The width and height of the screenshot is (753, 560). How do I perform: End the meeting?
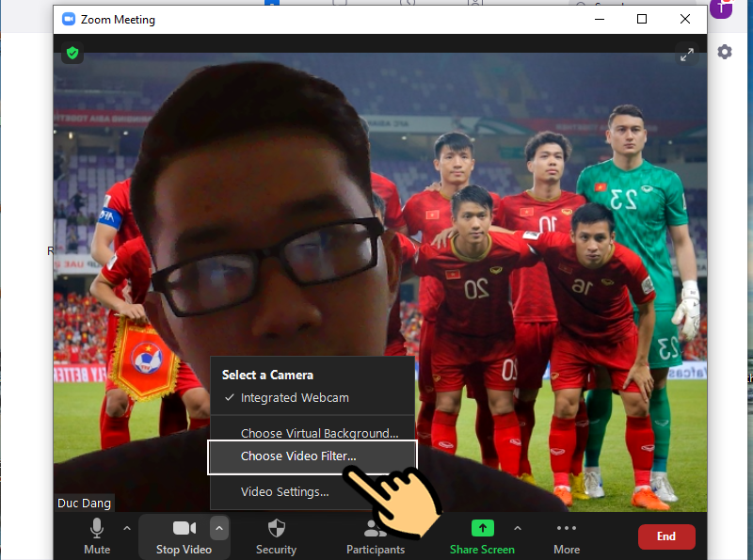click(666, 536)
